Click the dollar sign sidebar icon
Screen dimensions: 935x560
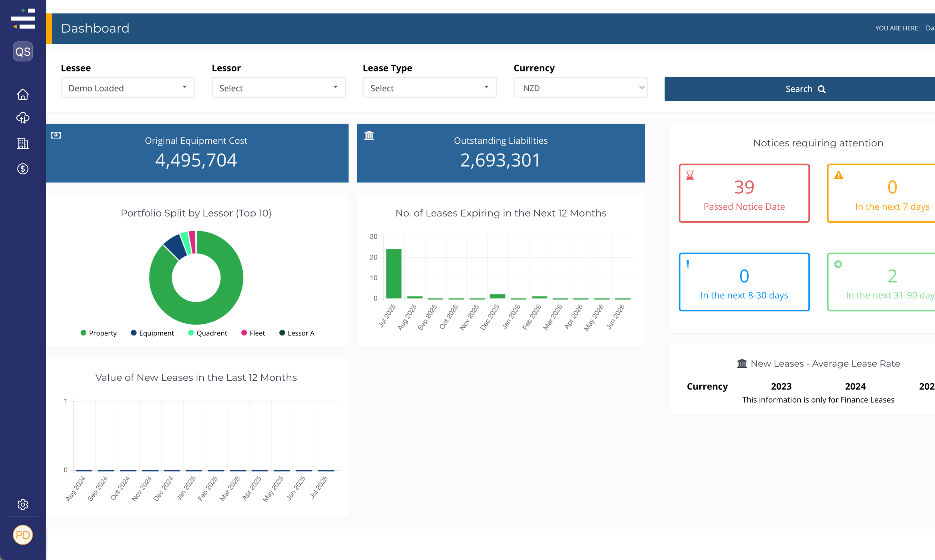click(x=23, y=169)
